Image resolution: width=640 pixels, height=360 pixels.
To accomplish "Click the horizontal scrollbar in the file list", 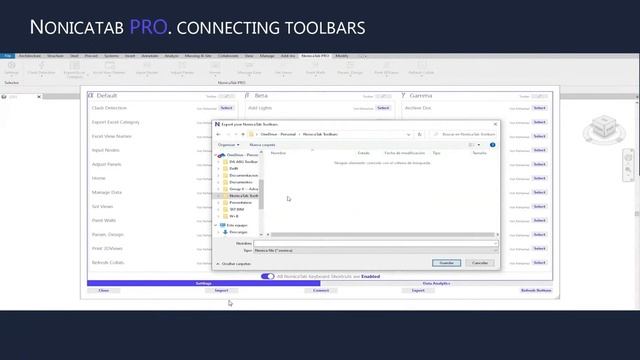I will (x=382, y=235).
